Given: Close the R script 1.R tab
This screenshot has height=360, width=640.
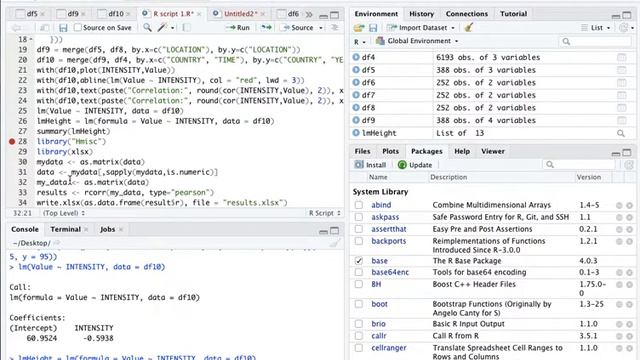Looking at the screenshot, I should pos(199,14).
